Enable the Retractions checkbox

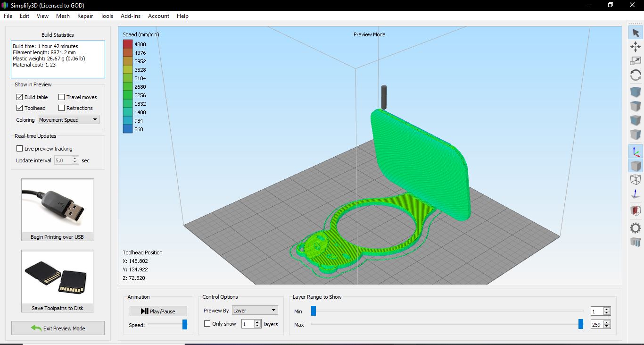(61, 108)
